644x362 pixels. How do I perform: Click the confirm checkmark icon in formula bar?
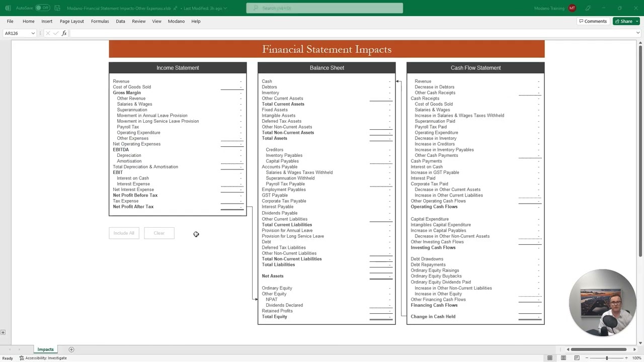tap(56, 33)
